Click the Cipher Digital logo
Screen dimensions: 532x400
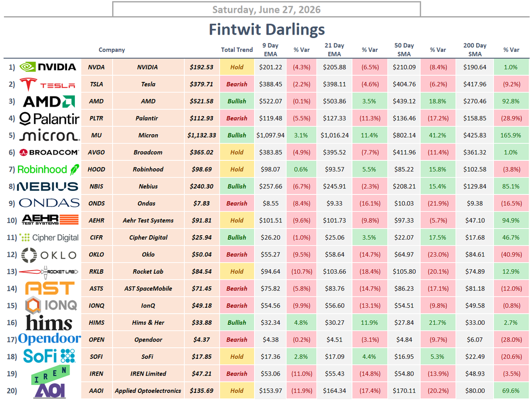[49, 237]
